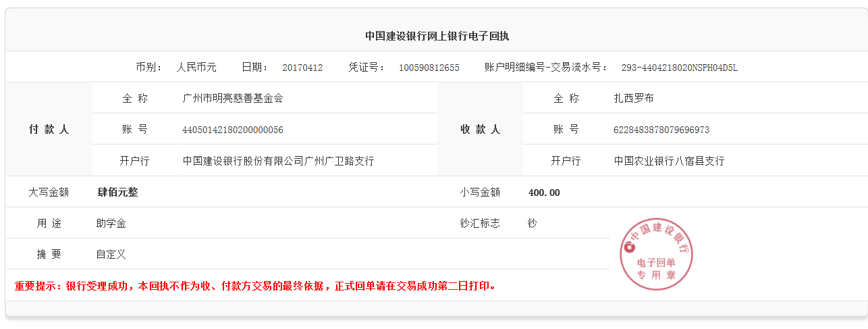The width and height of the screenshot is (868, 329).
Task: Select payee account 6228483878079696973
Action: coord(661,130)
